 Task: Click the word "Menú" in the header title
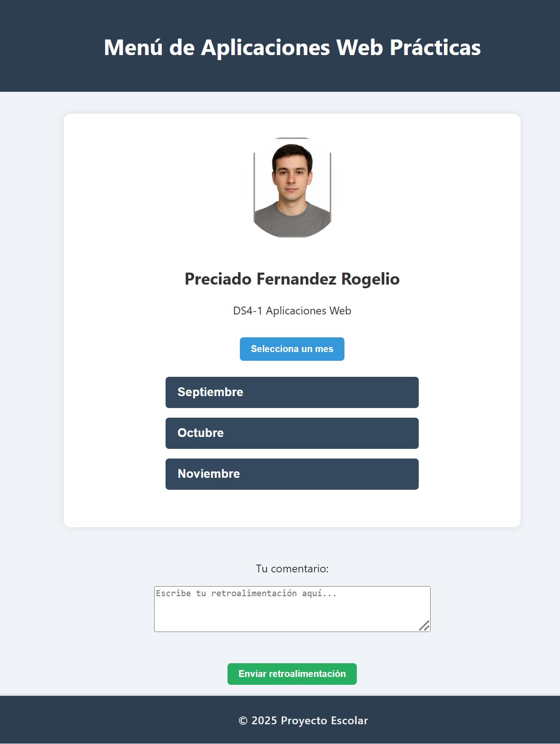(133, 47)
